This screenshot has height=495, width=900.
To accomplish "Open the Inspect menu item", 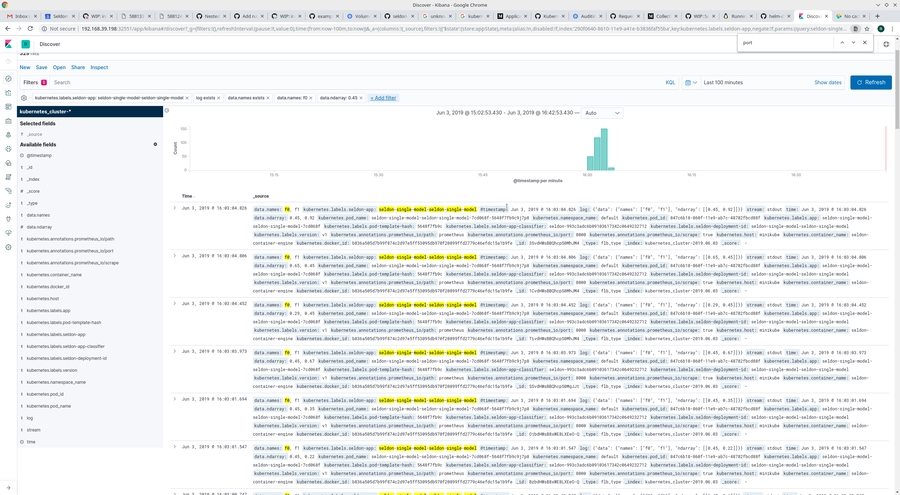I will (99, 67).
